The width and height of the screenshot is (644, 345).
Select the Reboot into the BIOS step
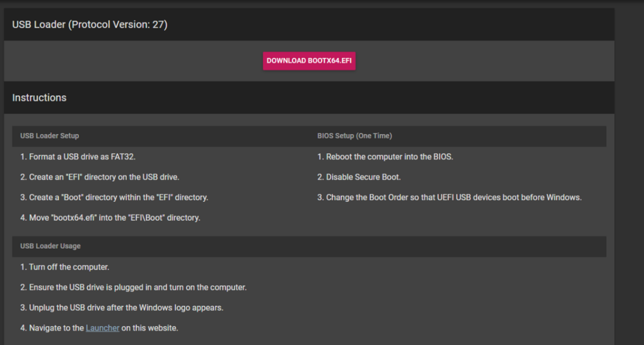pos(385,157)
